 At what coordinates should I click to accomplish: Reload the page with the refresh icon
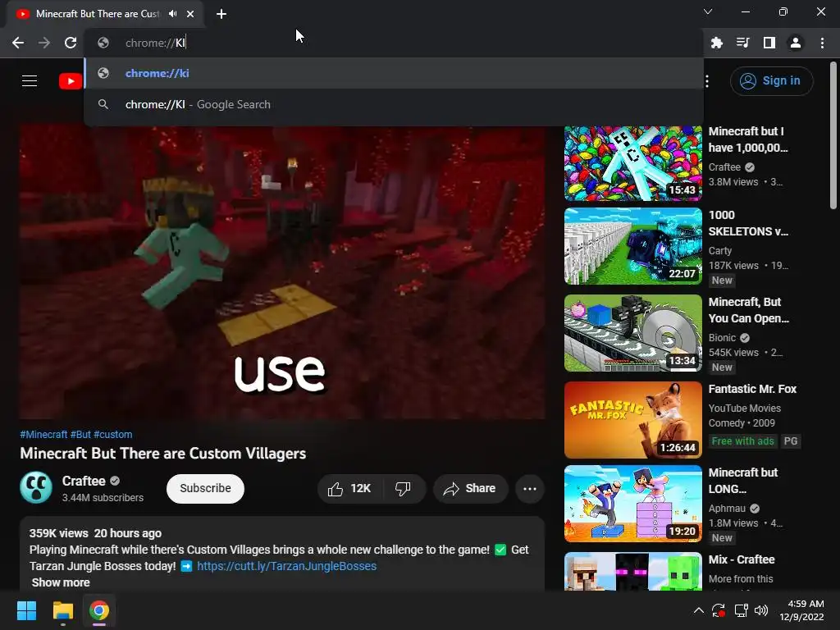coord(71,43)
